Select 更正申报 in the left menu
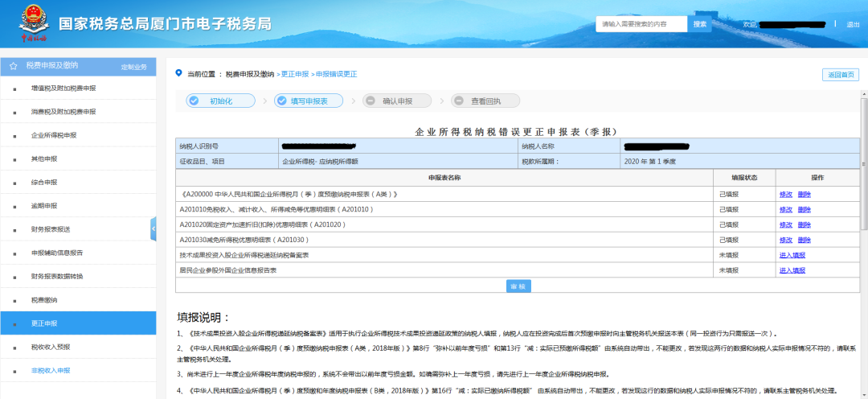868x399 pixels. [44, 323]
